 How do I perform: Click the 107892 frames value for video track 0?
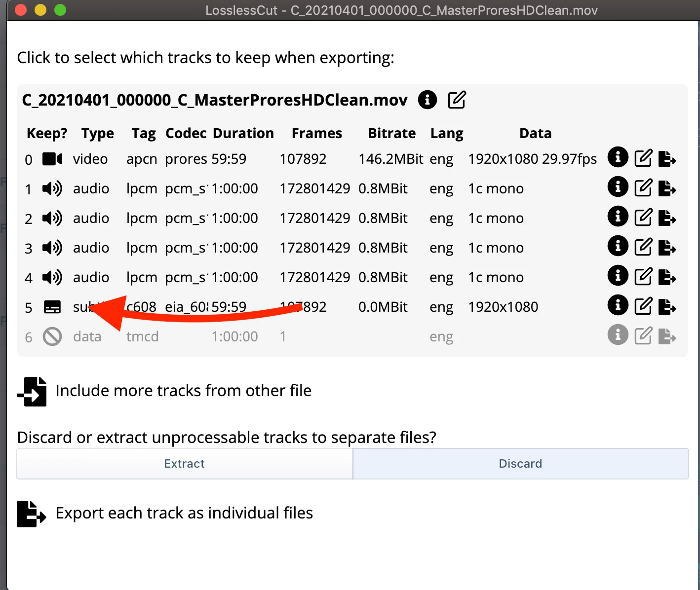pos(303,159)
